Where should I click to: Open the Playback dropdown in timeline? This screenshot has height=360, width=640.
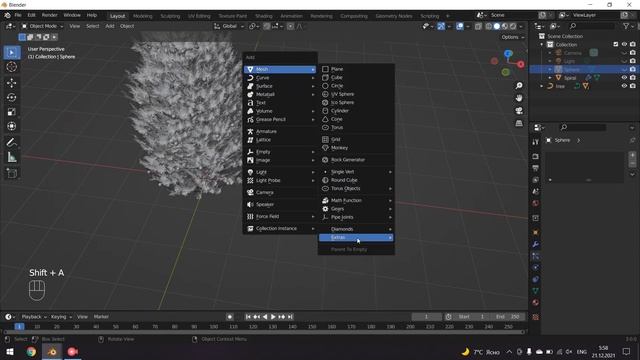coord(33,317)
